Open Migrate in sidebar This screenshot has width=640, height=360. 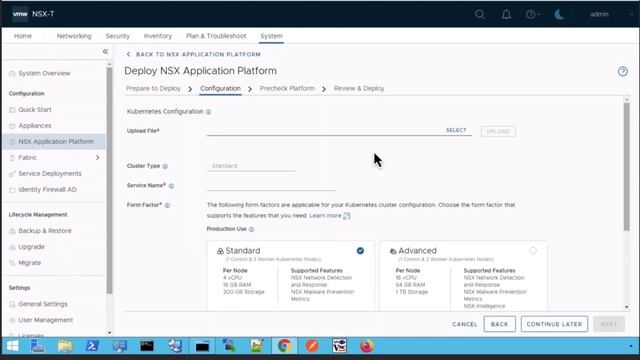click(29, 263)
